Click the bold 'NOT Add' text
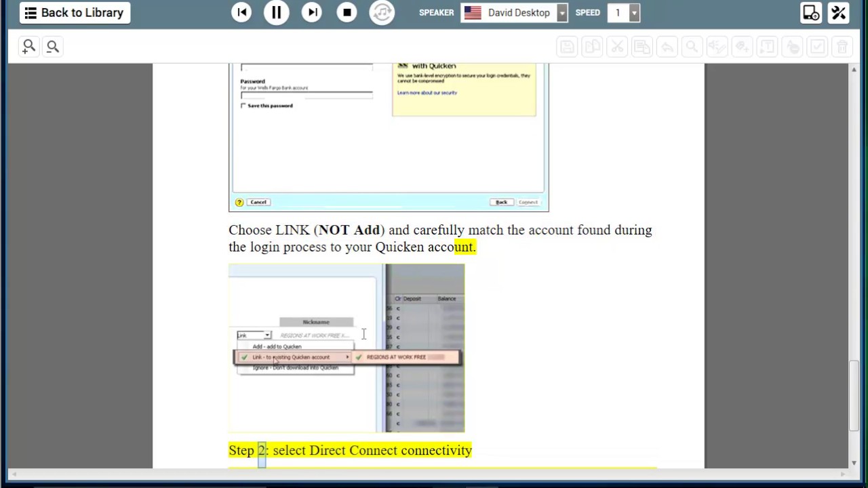The image size is (868, 488). [x=349, y=230]
